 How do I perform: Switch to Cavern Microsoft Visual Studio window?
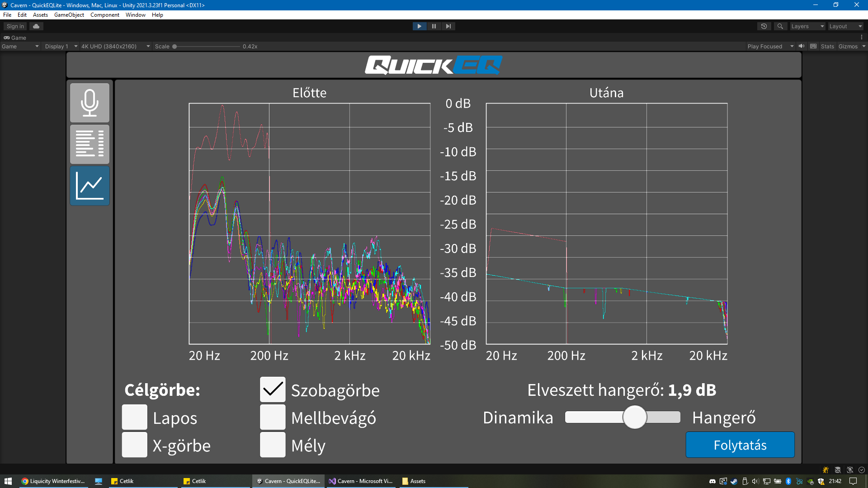[361, 481]
